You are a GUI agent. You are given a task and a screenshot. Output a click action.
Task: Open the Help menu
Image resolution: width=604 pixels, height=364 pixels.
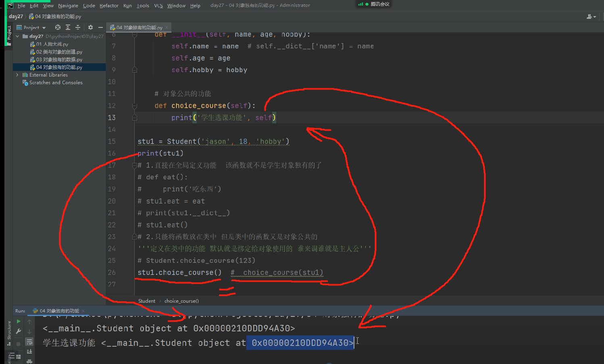195,6
